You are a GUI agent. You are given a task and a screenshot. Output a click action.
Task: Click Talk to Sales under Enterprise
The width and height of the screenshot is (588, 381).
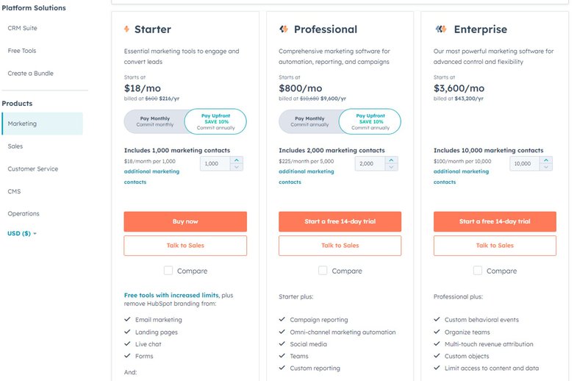click(x=495, y=246)
